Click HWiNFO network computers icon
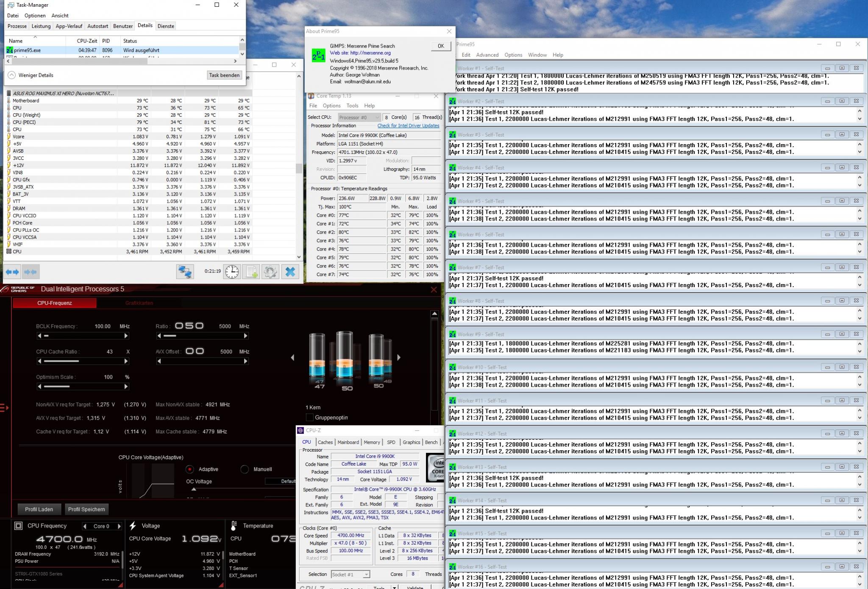 click(x=185, y=272)
